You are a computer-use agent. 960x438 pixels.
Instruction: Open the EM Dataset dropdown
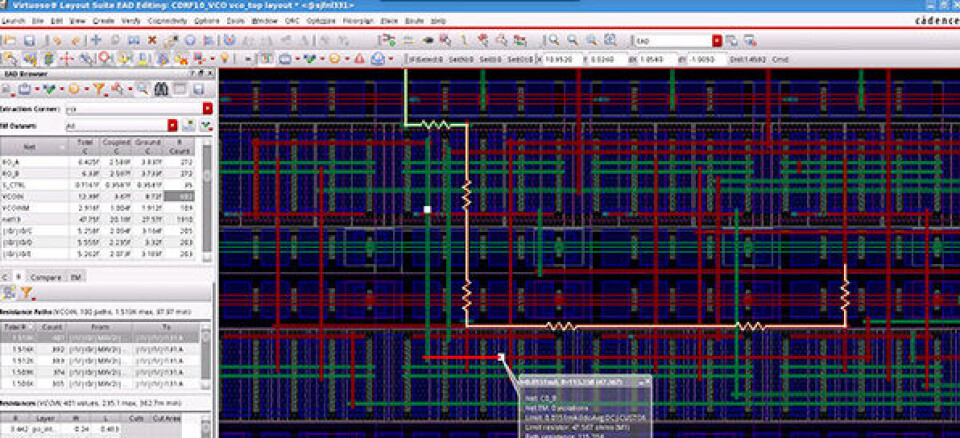[173, 125]
